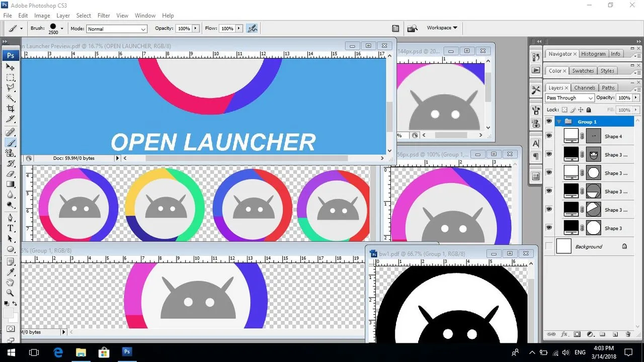Image resolution: width=644 pixels, height=362 pixels.
Task: Open the options bar Opacity slider arrow
Action: pyautogui.click(x=196, y=29)
